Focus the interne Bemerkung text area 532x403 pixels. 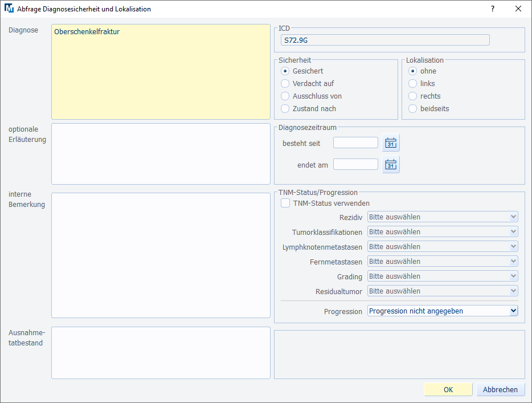[x=161, y=255]
